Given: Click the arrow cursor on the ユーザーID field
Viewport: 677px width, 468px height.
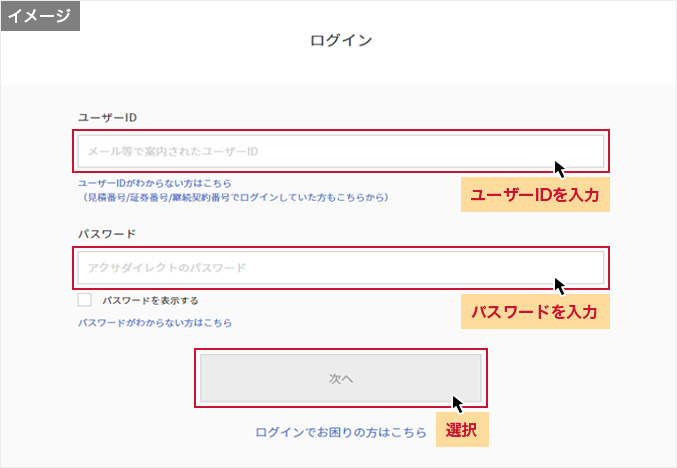Looking at the screenshot, I should [x=561, y=169].
